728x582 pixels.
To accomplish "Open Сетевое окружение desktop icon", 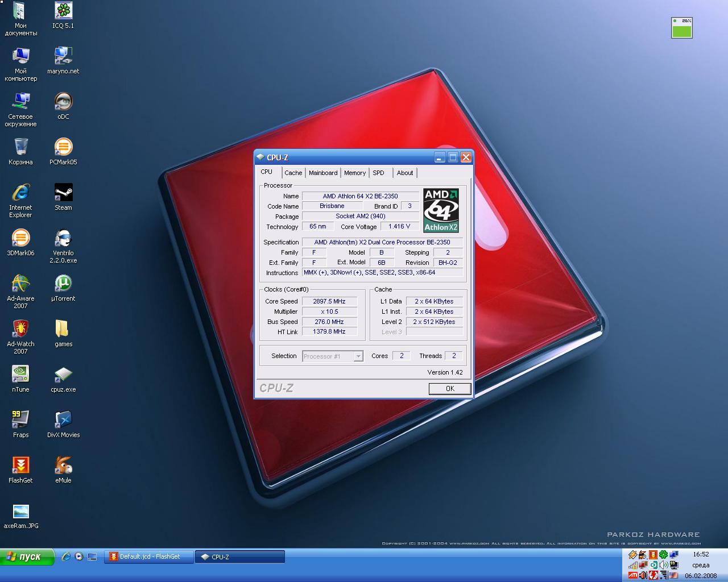I will (x=20, y=110).
